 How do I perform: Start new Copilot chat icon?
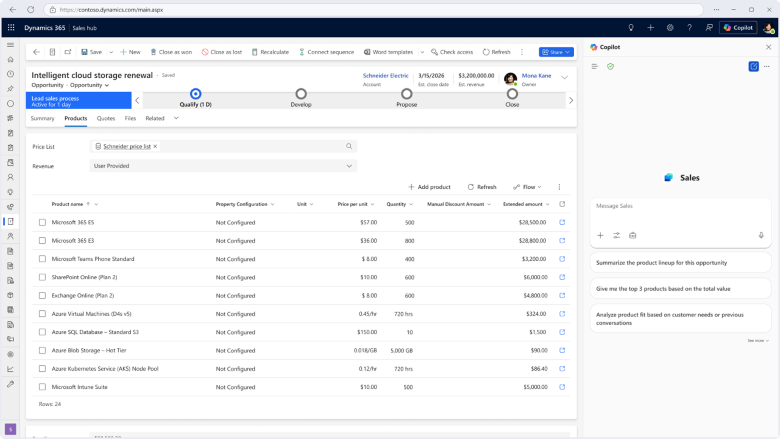tap(754, 66)
